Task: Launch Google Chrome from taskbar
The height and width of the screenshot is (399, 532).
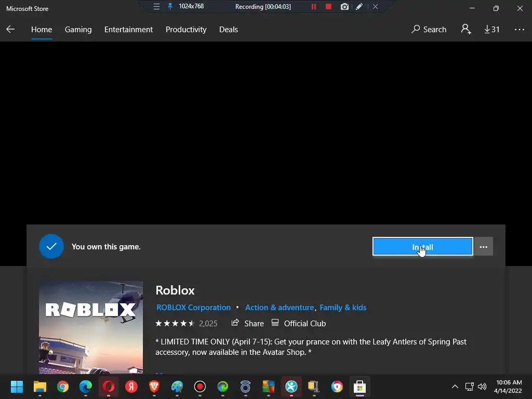Action: tap(63, 387)
